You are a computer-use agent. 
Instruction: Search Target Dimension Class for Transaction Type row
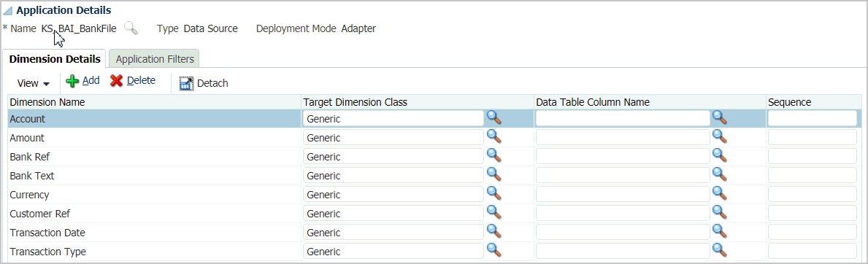pos(493,250)
